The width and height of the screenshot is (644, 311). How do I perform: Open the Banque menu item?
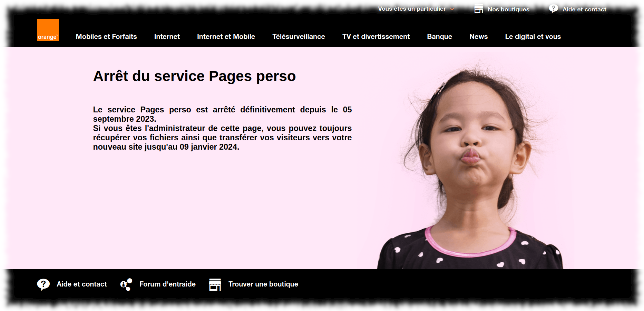439,37
